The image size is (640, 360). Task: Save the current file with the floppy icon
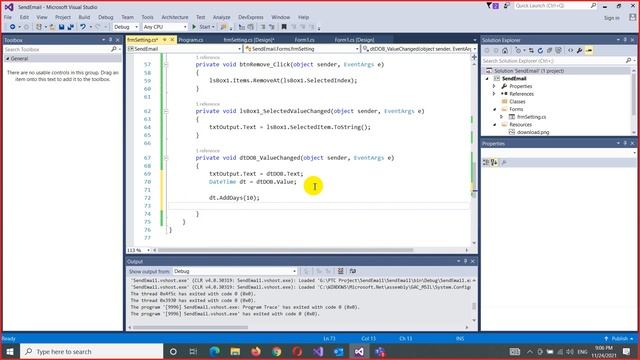click(x=61, y=27)
